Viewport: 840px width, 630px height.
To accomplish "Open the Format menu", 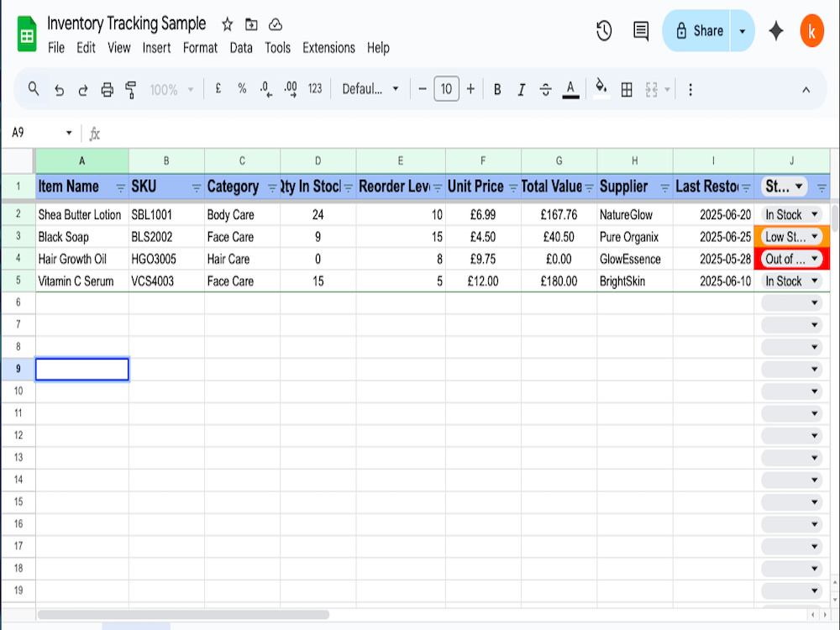I will (201, 48).
